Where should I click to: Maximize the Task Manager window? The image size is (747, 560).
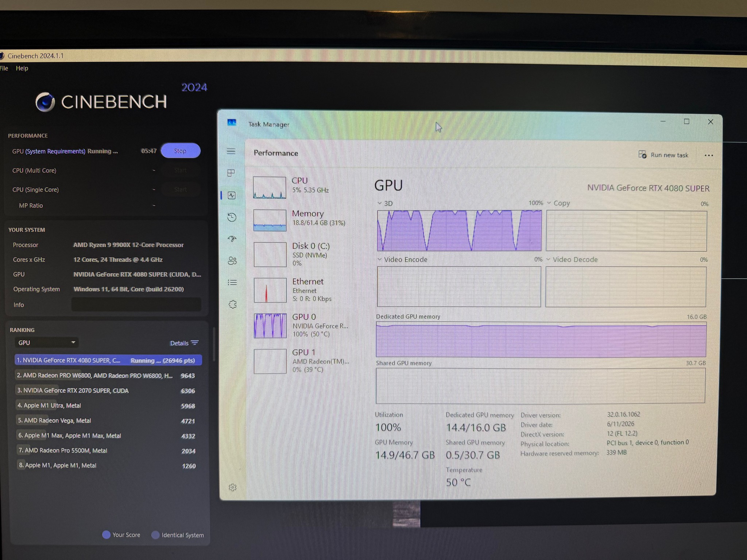(x=686, y=121)
